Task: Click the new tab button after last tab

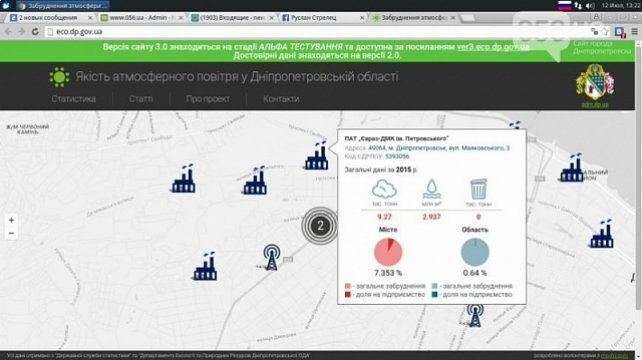Action: (x=468, y=18)
